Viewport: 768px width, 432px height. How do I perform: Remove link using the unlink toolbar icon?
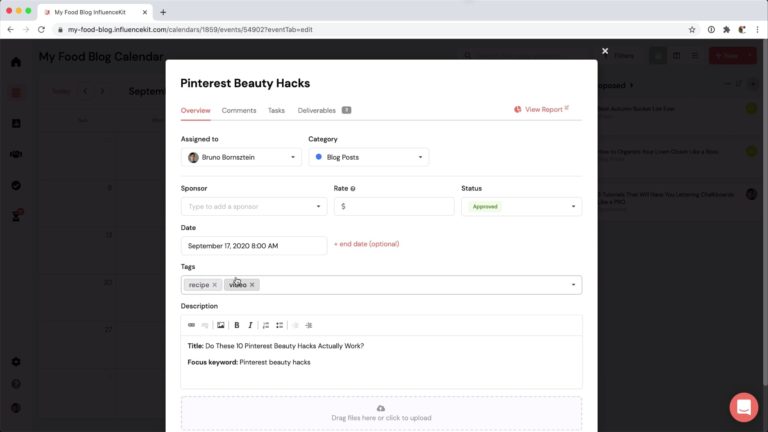tap(205, 325)
